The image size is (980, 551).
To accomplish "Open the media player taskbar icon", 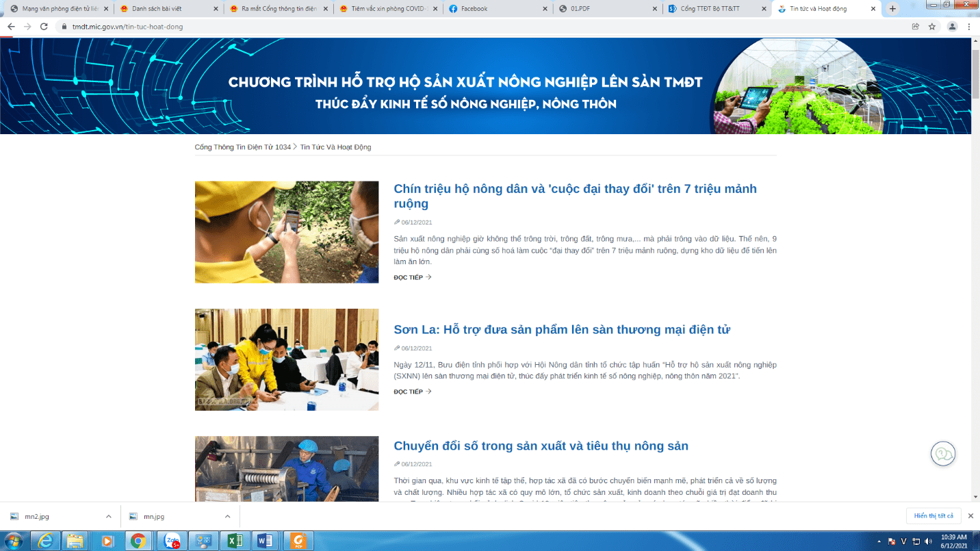I will (107, 541).
